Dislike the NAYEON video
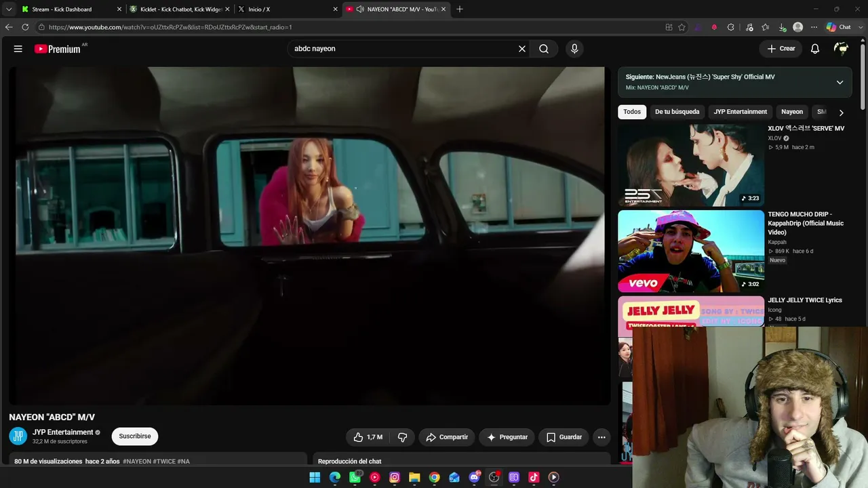 (402, 437)
